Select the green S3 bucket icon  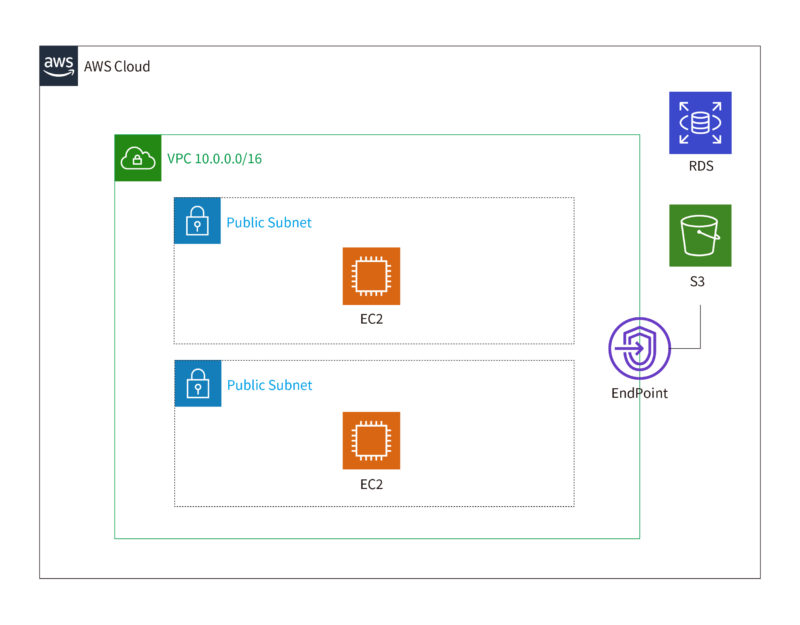[x=700, y=236]
